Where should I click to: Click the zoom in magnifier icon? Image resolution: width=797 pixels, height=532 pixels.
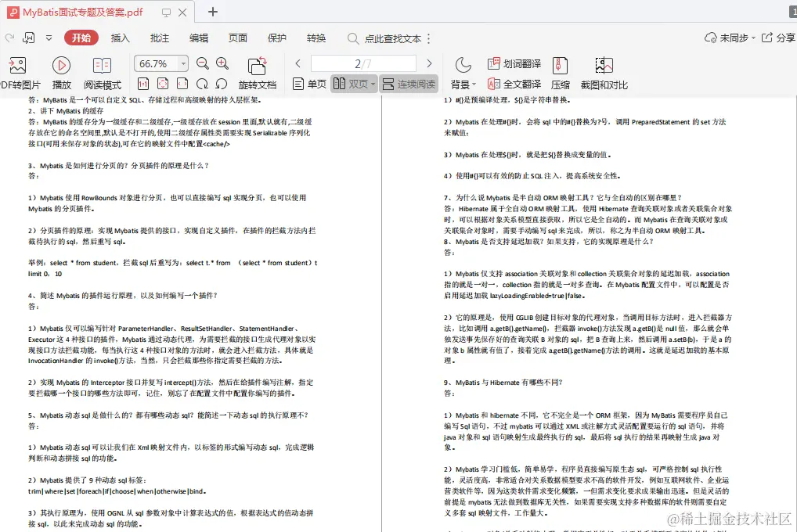(x=222, y=63)
